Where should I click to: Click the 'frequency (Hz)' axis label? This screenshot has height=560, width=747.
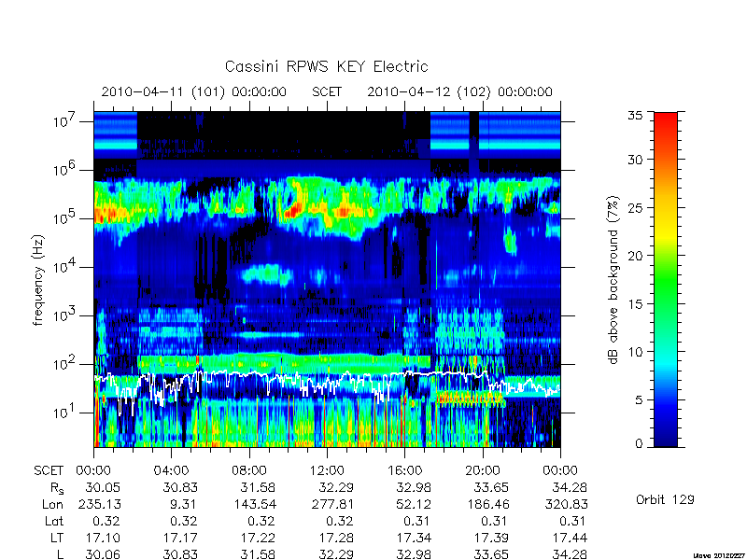[x=38, y=280]
